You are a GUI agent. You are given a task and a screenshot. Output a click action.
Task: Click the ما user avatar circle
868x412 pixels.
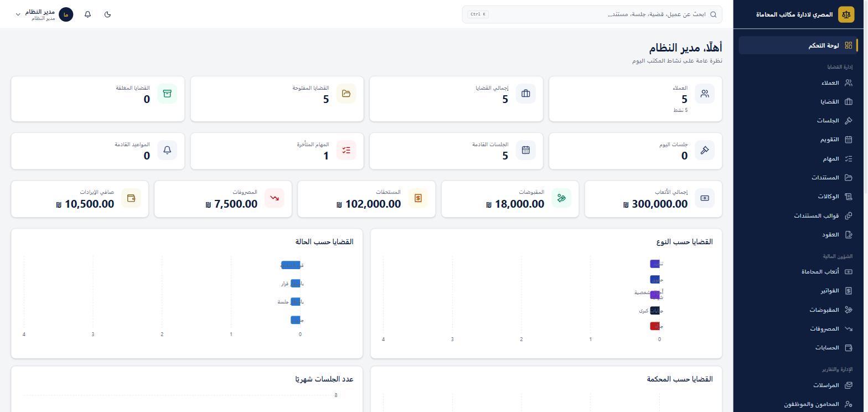(x=66, y=14)
